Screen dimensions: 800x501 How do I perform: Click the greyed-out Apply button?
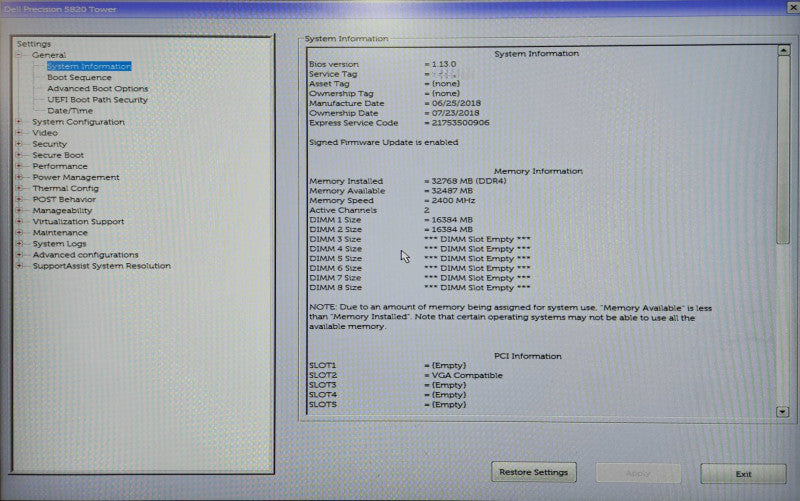pyautogui.click(x=638, y=473)
